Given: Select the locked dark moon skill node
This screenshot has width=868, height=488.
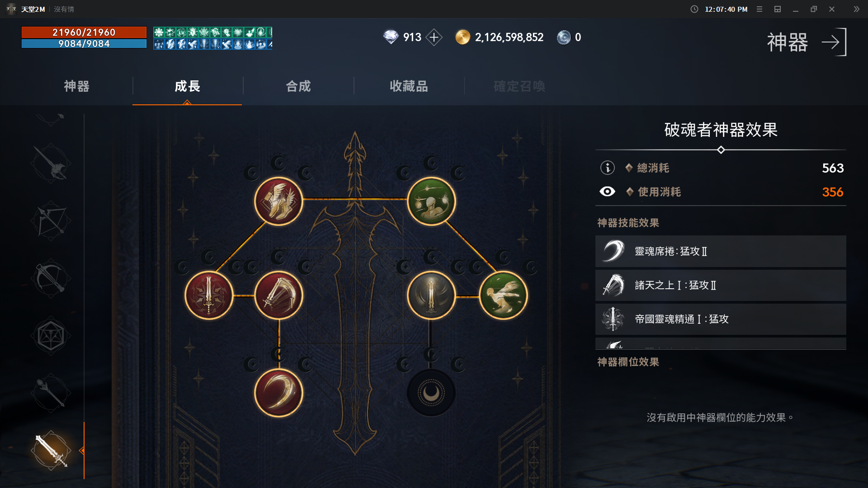Looking at the screenshot, I should pos(431,393).
